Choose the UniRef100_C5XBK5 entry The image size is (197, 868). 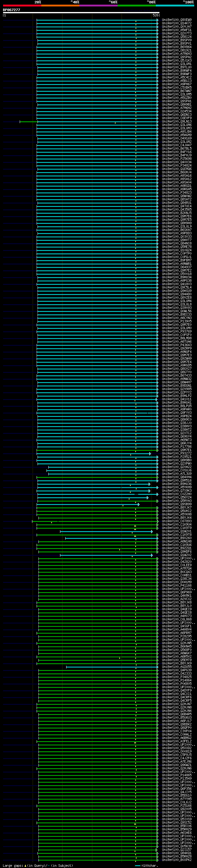coord(177,88)
